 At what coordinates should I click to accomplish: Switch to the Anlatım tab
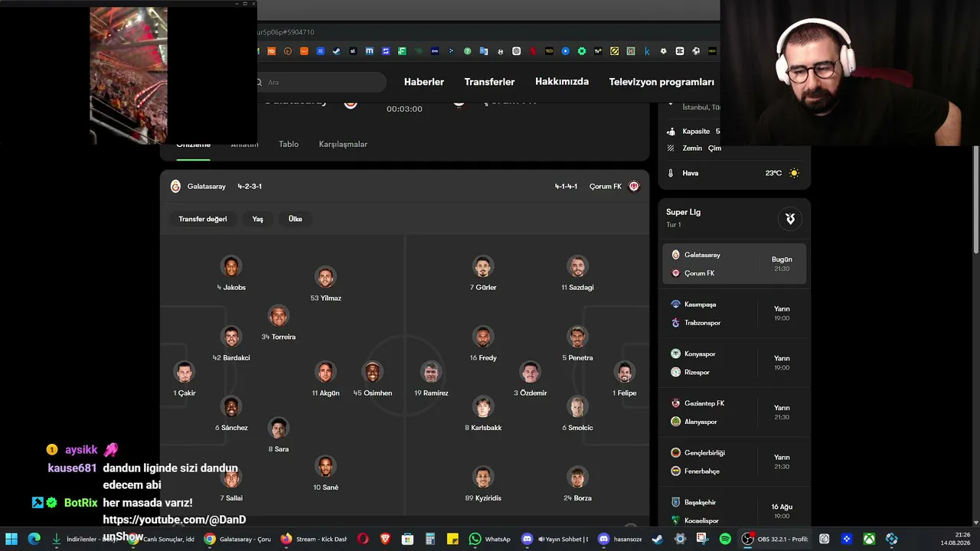click(244, 144)
